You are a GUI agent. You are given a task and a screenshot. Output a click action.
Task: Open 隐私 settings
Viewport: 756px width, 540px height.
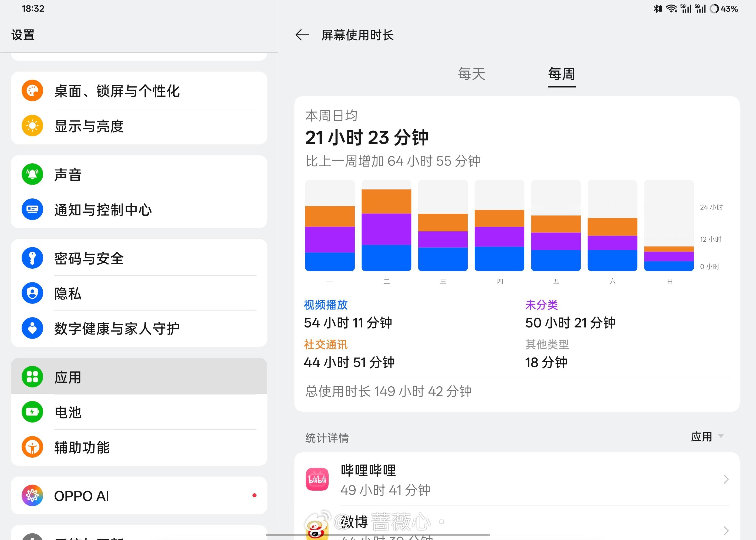coord(139,293)
